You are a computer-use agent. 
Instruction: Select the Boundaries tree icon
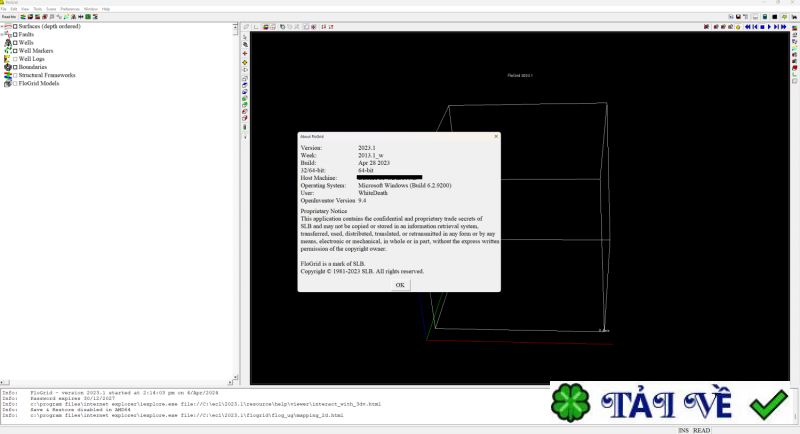click(x=8, y=67)
